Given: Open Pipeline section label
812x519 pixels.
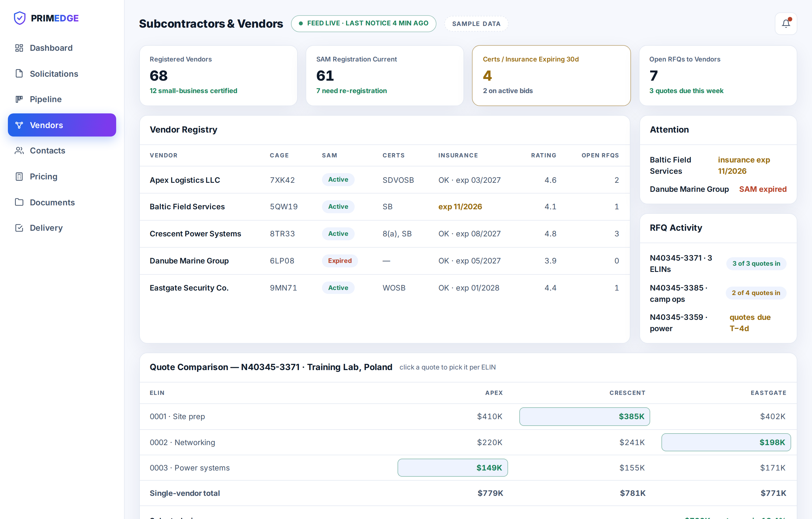Looking at the screenshot, I should pyautogui.click(x=46, y=99).
